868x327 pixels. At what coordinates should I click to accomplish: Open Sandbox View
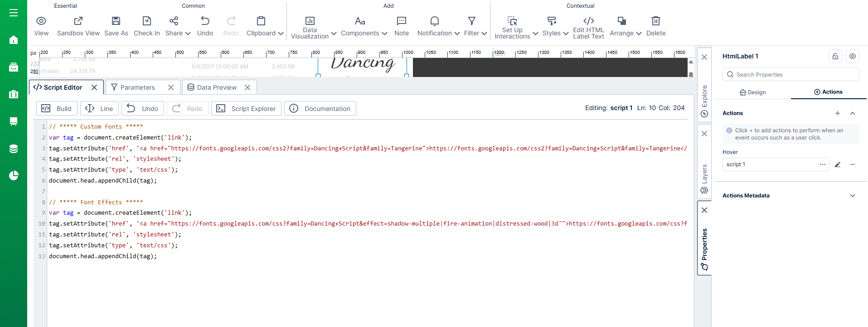pos(78,26)
